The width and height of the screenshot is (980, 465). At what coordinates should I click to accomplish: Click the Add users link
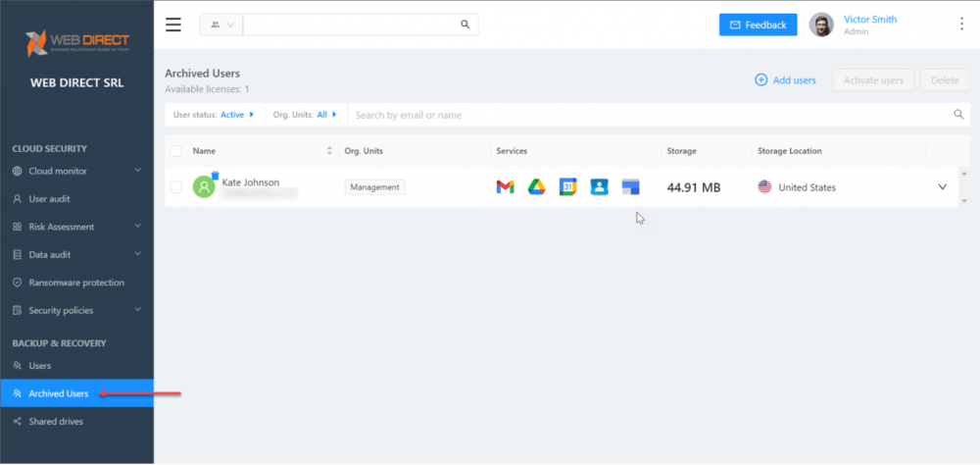pyautogui.click(x=785, y=80)
